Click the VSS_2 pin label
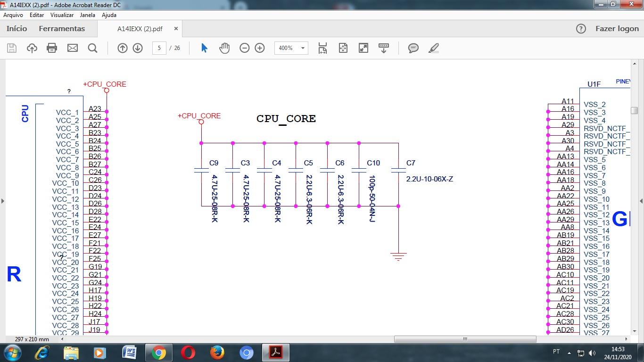Viewport: 644px width, 362px height. [x=594, y=105]
